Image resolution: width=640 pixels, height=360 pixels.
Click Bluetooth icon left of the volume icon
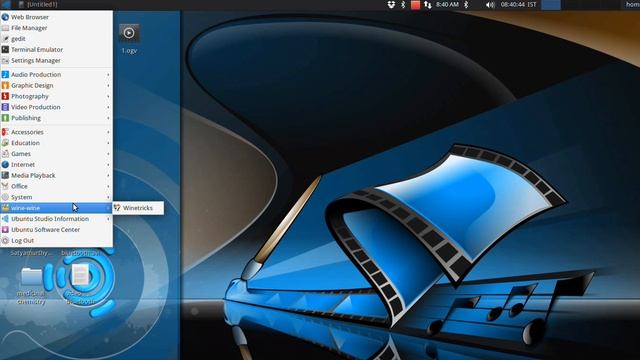[466, 4]
